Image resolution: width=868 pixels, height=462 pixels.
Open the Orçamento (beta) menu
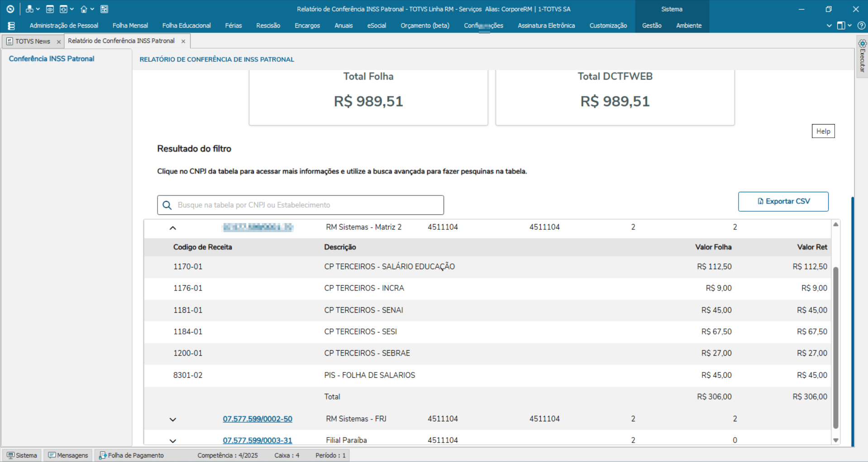pyautogui.click(x=425, y=25)
